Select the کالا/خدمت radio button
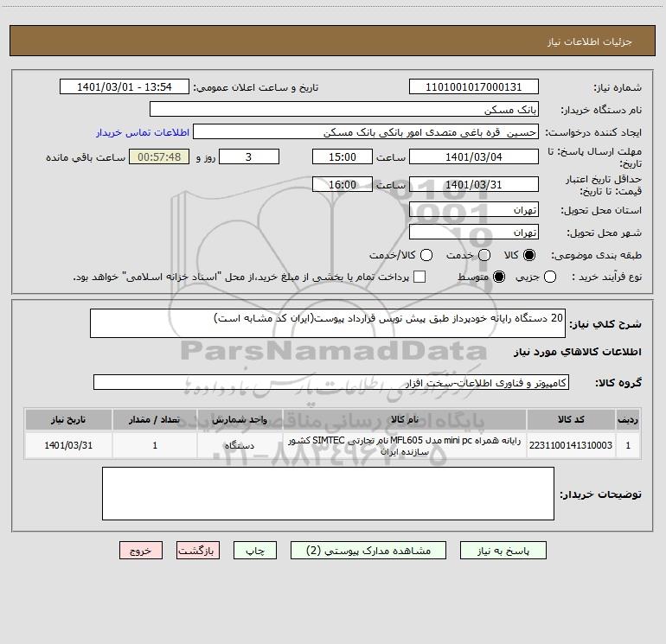Image resolution: width=666 pixels, height=644 pixels. pos(426,255)
